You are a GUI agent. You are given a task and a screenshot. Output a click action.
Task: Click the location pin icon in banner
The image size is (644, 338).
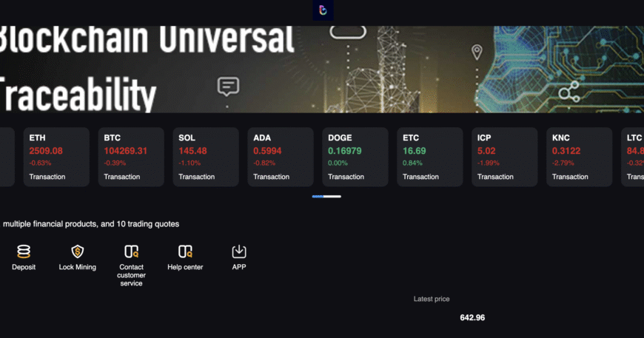coord(477,52)
